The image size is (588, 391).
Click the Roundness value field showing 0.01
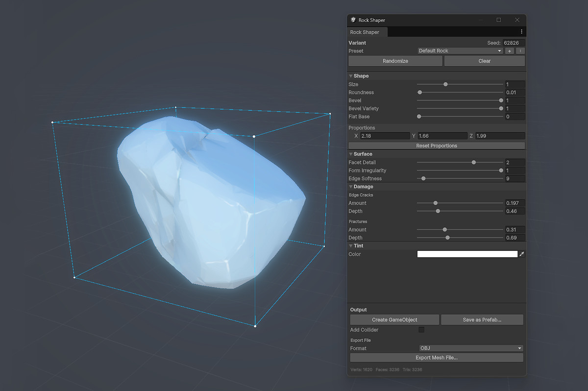pos(515,93)
